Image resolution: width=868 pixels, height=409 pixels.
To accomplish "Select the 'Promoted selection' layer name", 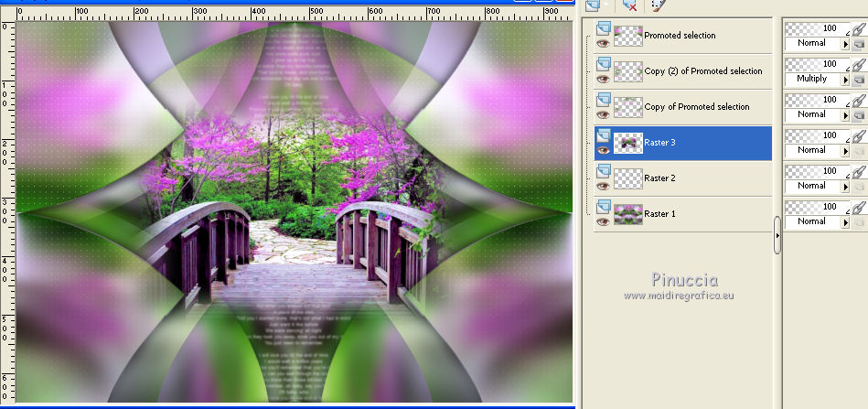I will [680, 36].
